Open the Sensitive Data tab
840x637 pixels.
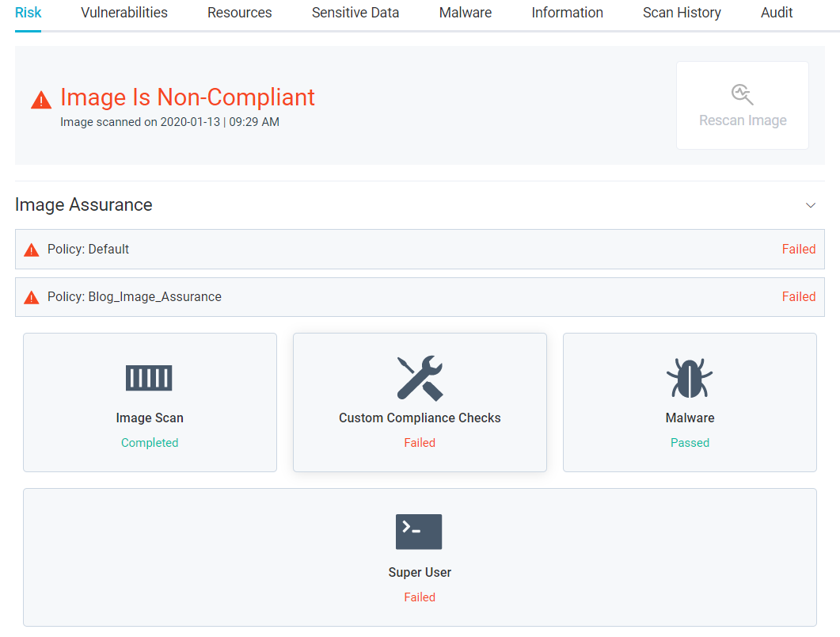coord(355,13)
